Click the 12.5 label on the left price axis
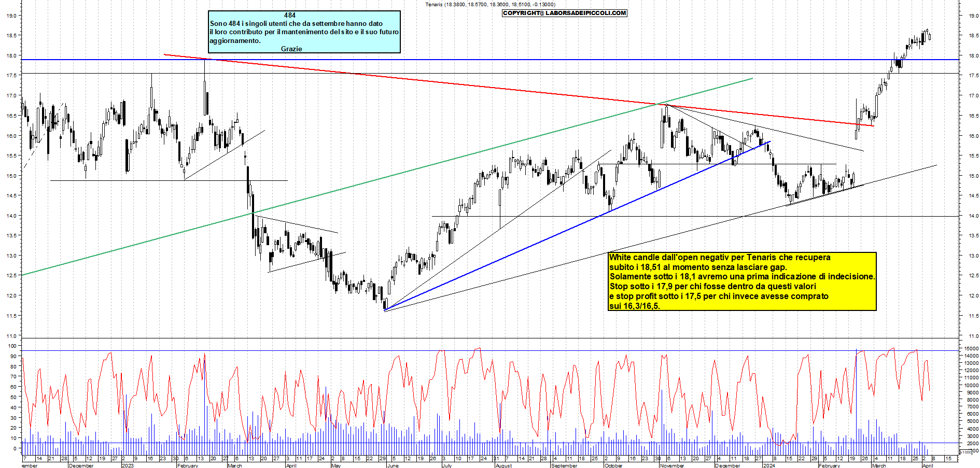Viewport: 980px width, 468px height. point(10,276)
